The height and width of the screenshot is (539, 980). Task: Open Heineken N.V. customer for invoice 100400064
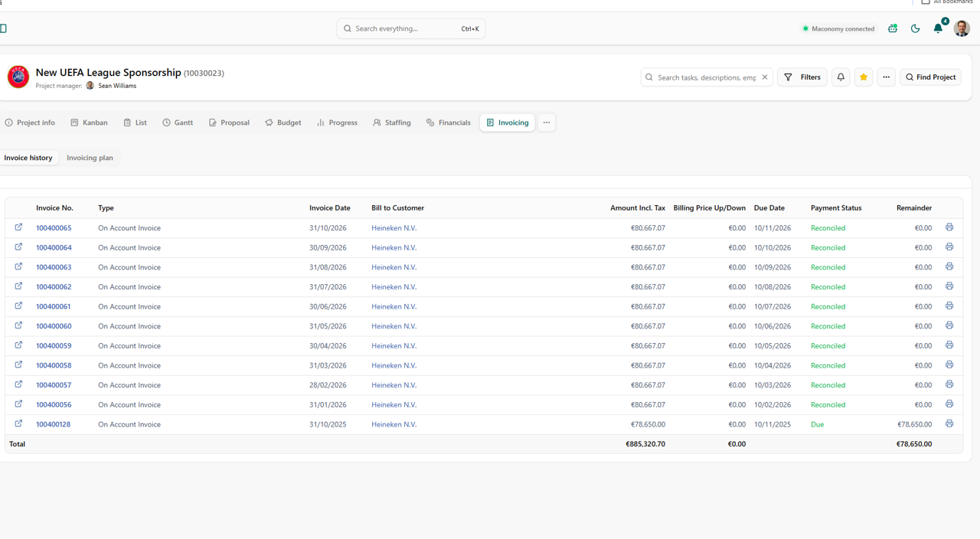[394, 247]
